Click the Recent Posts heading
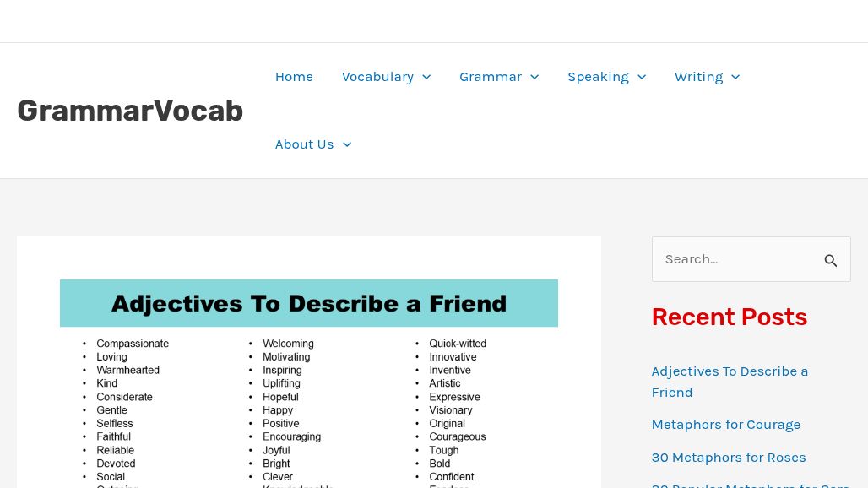The height and width of the screenshot is (488, 868). pos(729,317)
